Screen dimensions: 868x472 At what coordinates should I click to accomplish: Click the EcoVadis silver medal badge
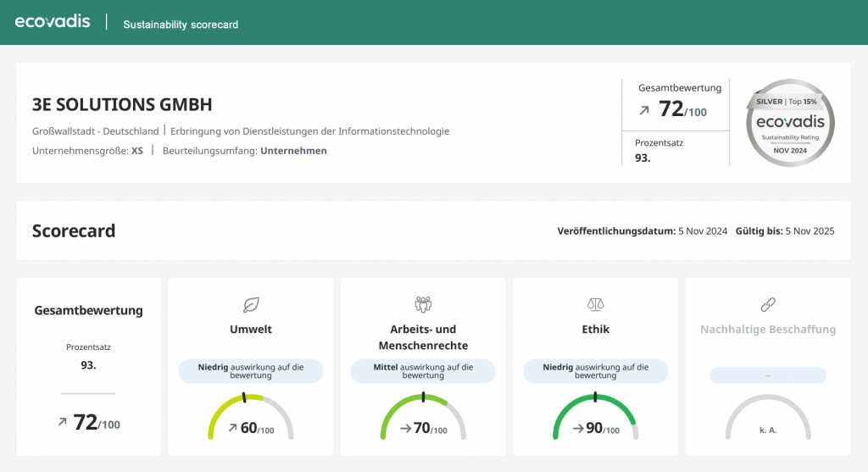[789, 123]
